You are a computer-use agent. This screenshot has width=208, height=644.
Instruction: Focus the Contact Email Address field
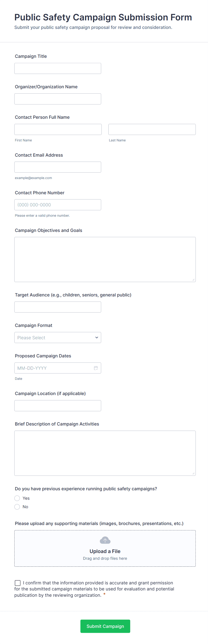[58, 167]
